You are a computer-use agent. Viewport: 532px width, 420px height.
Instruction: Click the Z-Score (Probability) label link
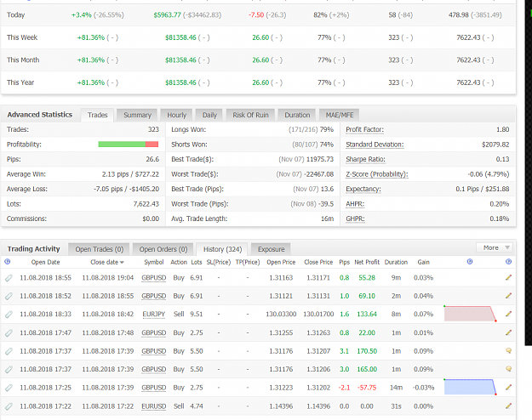point(376,174)
